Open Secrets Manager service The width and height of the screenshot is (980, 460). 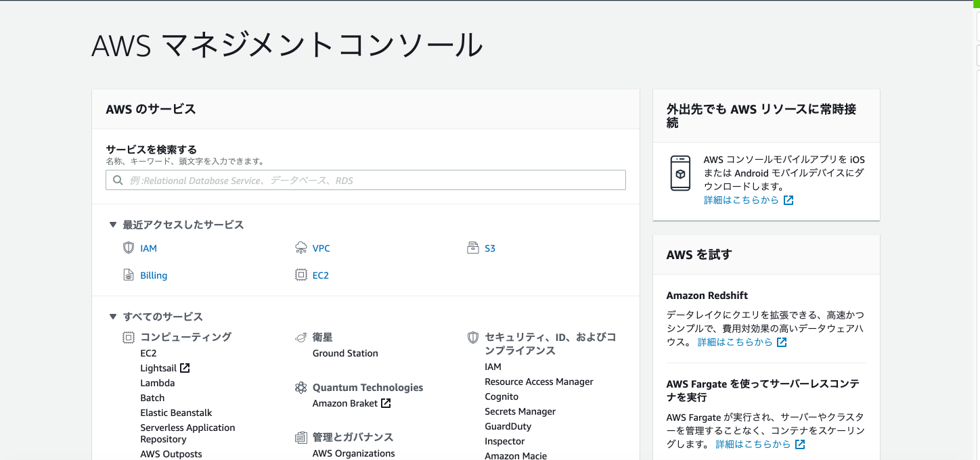(520, 411)
